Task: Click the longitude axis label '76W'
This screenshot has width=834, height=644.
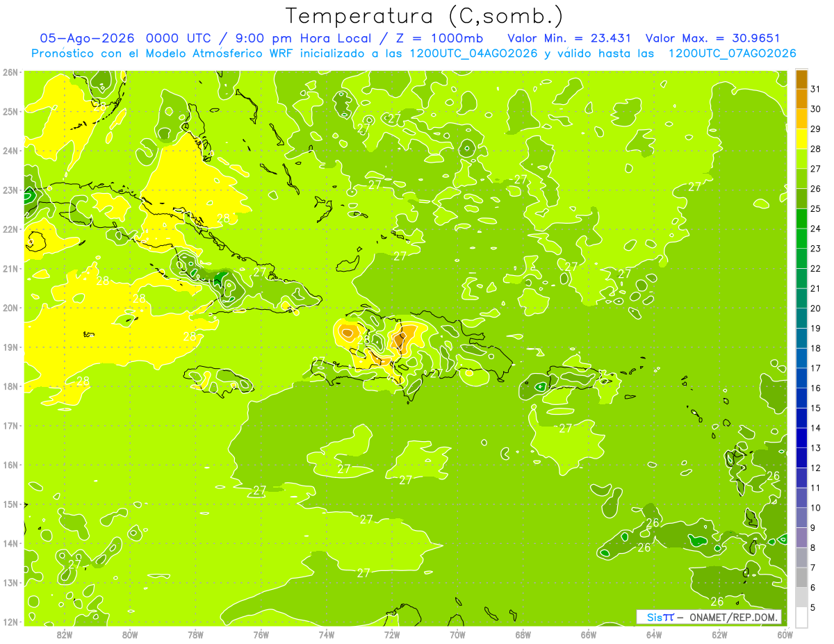Action: click(261, 634)
